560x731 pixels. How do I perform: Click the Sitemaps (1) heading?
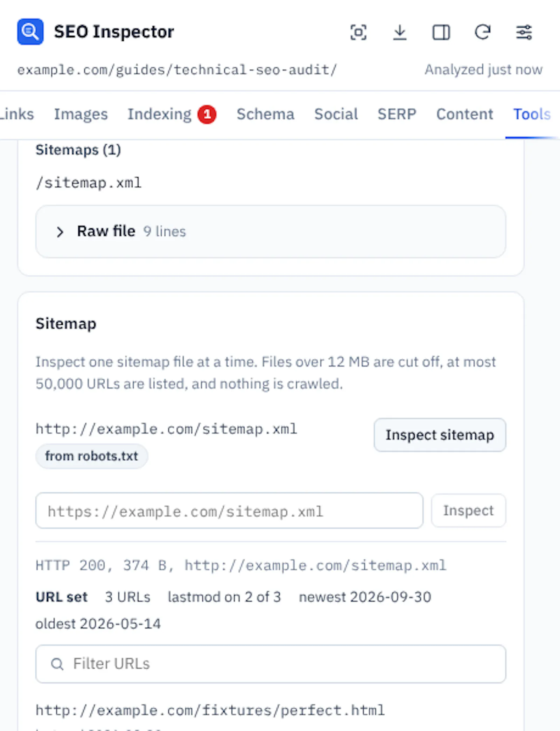point(78,150)
